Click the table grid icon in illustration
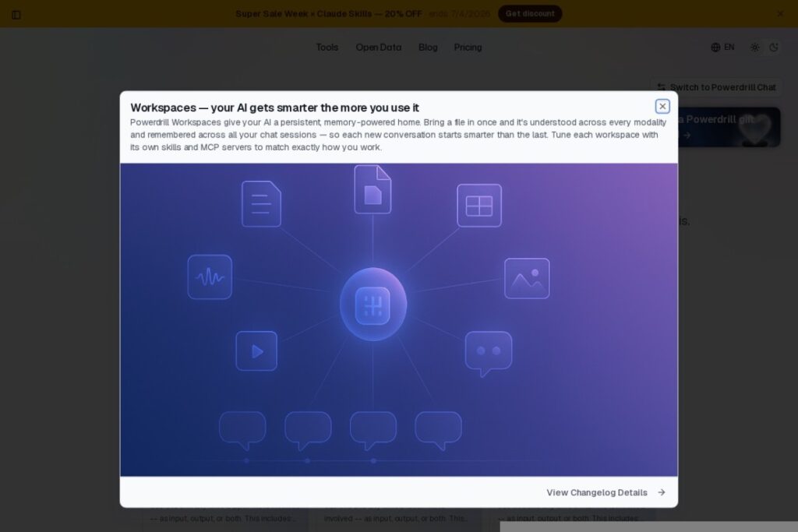The height and width of the screenshot is (532, 798). pyautogui.click(x=479, y=206)
